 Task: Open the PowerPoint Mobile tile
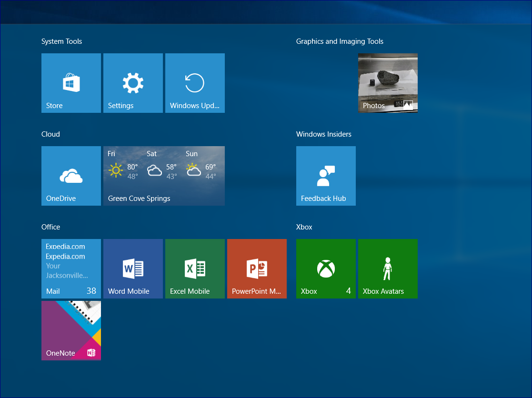coord(257,269)
